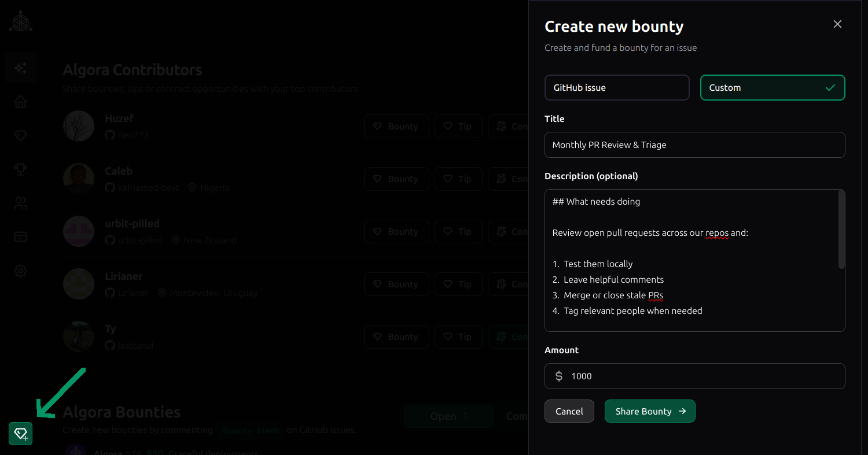Cancel the new bounty form
868x455 pixels.
coord(569,411)
